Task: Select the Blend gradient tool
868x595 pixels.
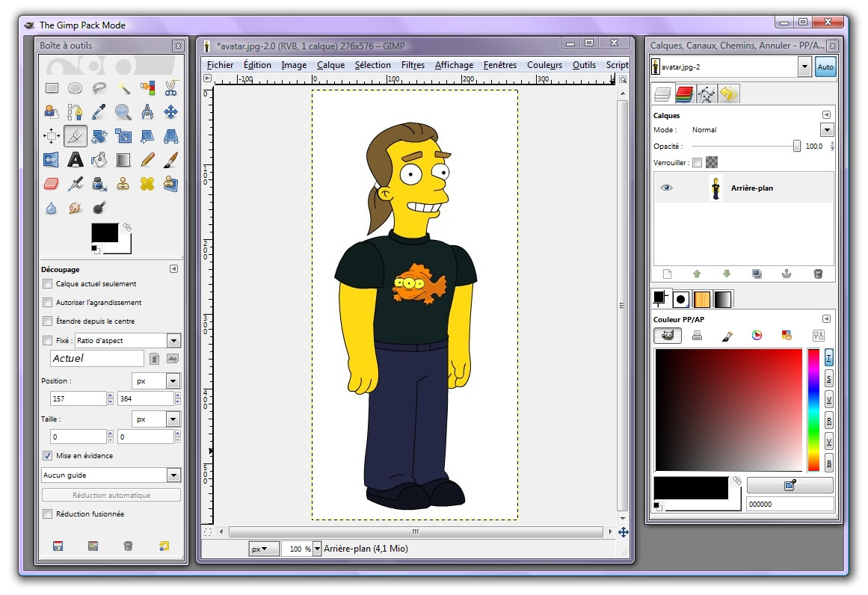Action: click(x=123, y=160)
